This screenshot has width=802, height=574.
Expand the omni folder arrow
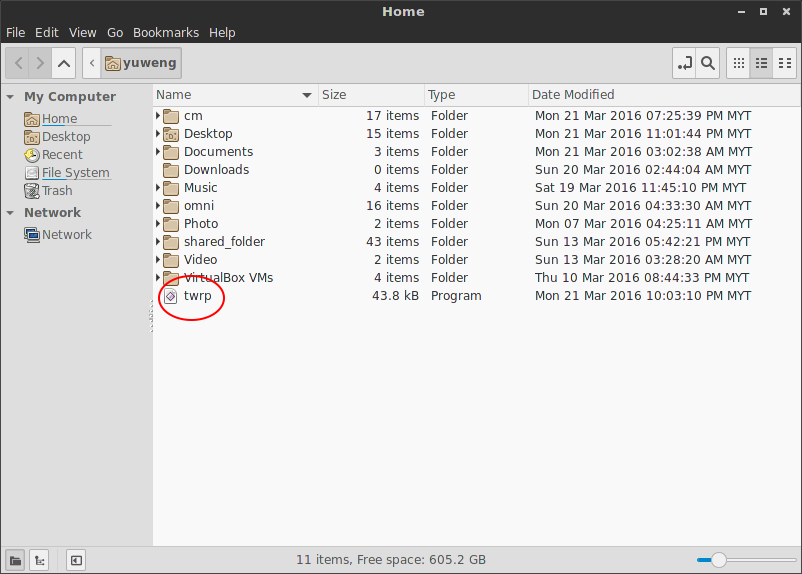[158, 206]
